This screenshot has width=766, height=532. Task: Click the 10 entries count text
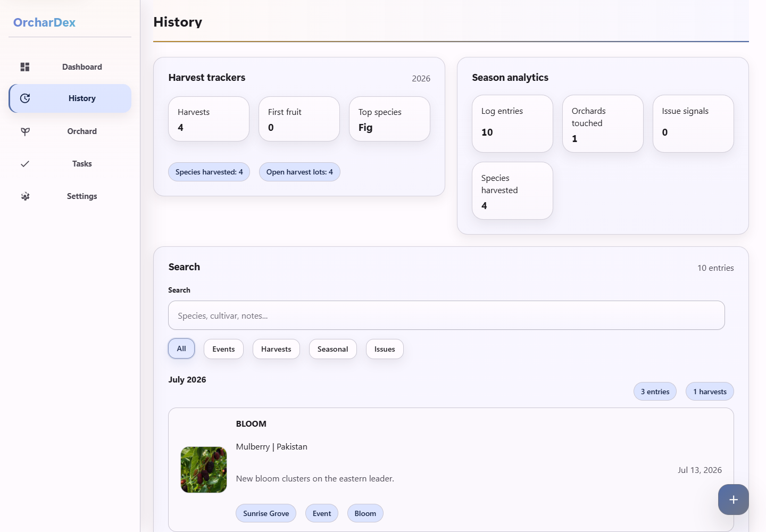[x=715, y=268]
